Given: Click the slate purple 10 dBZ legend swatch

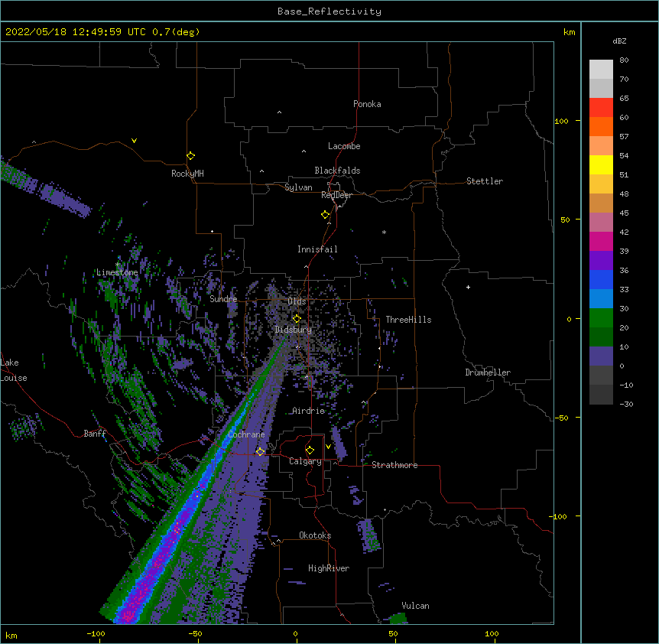Looking at the screenshot, I should pos(601,356).
